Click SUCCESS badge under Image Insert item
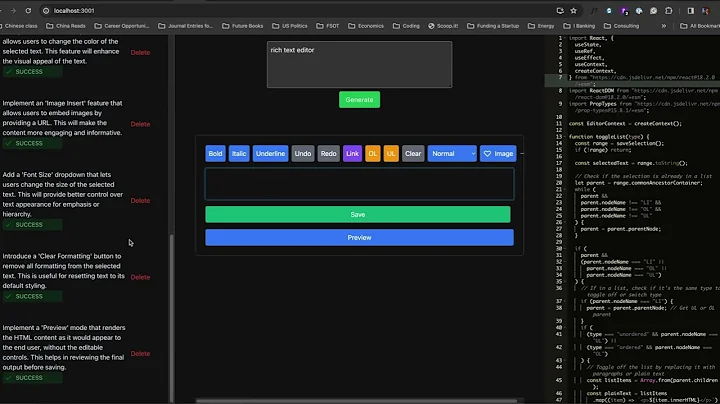Image resolution: width=720 pixels, height=404 pixels. [32, 143]
